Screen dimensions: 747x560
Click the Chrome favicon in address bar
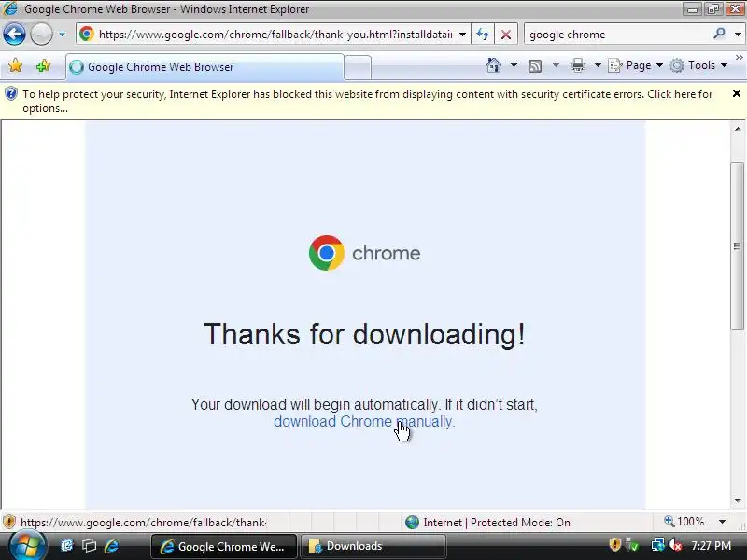click(87, 34)
